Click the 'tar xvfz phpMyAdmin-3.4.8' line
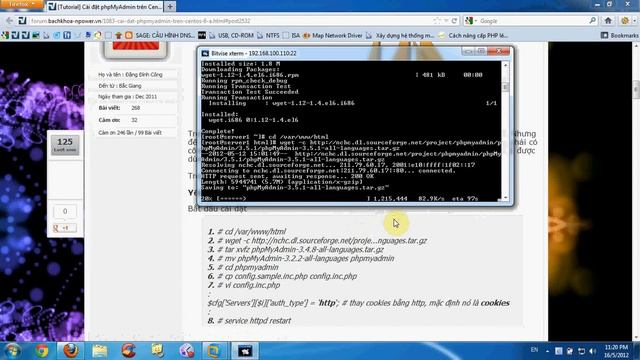Viewport: 640px width, 360px height. [296, 249]
